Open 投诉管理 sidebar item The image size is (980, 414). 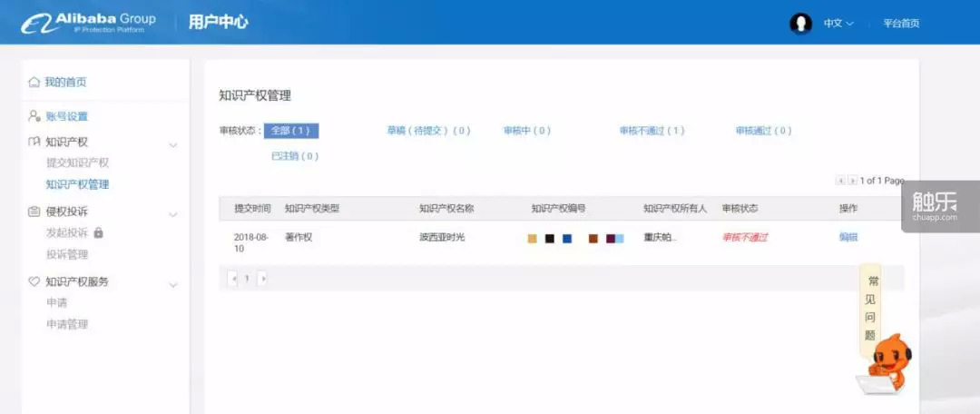coord(67,254)
